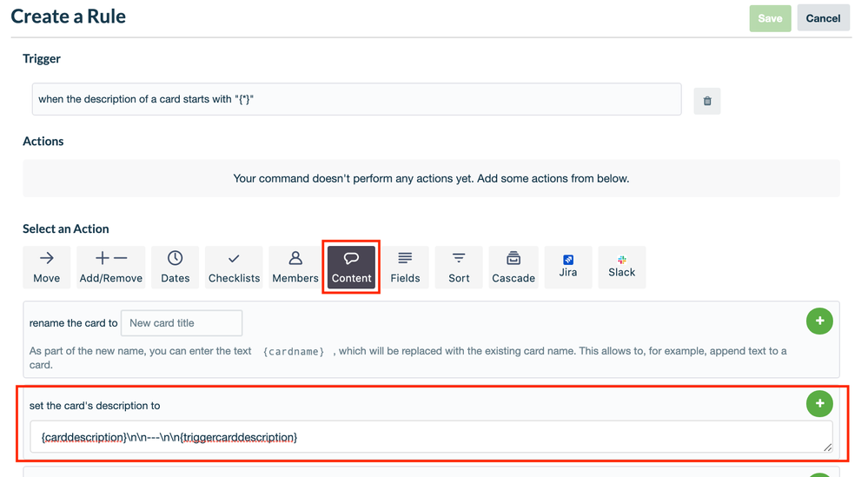
Task: Open the Checklists action category
Action: 234,268
